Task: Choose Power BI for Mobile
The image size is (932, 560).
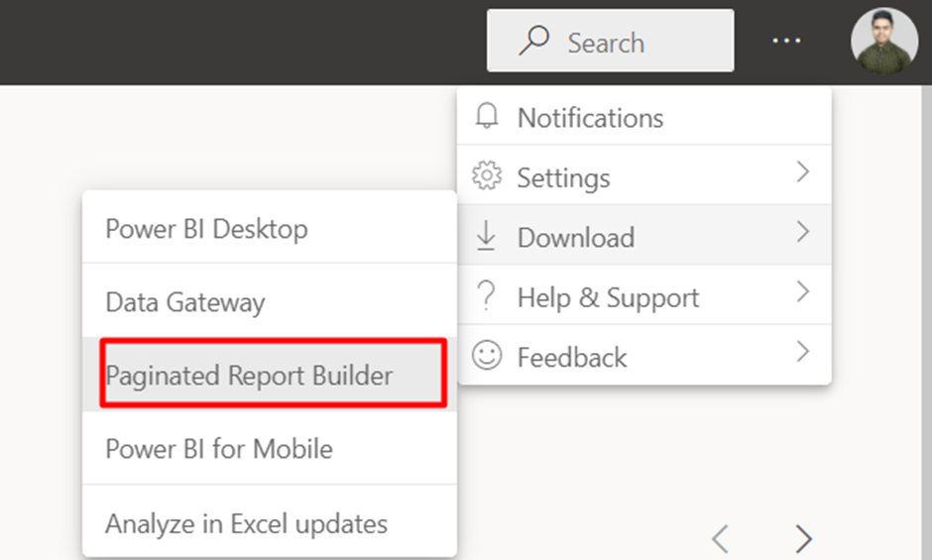Action: [x=270, y=448]
